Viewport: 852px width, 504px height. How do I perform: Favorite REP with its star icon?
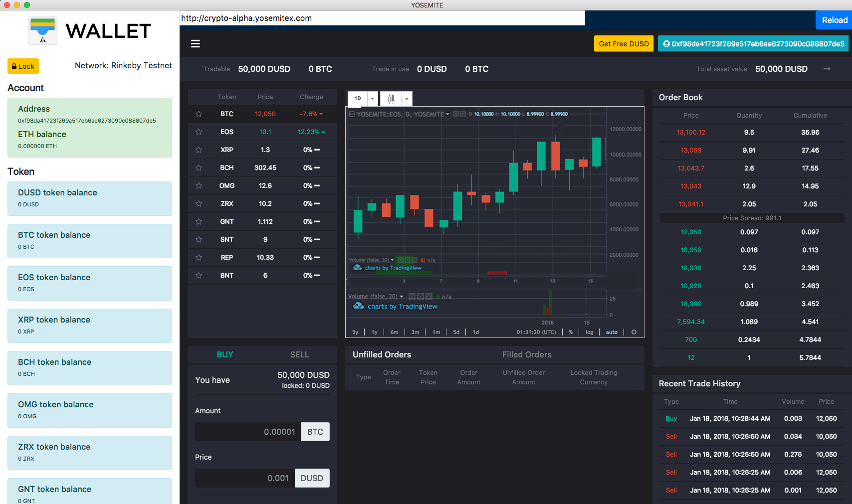coord(199,258)
